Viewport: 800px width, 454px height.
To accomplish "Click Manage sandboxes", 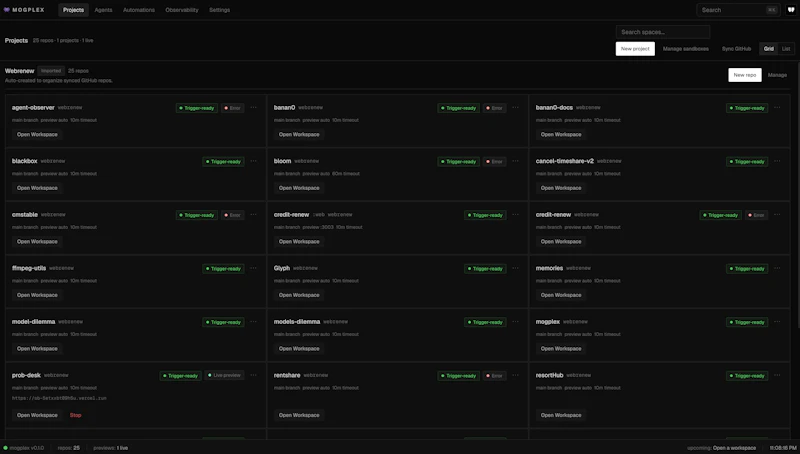I will (686, 48).
